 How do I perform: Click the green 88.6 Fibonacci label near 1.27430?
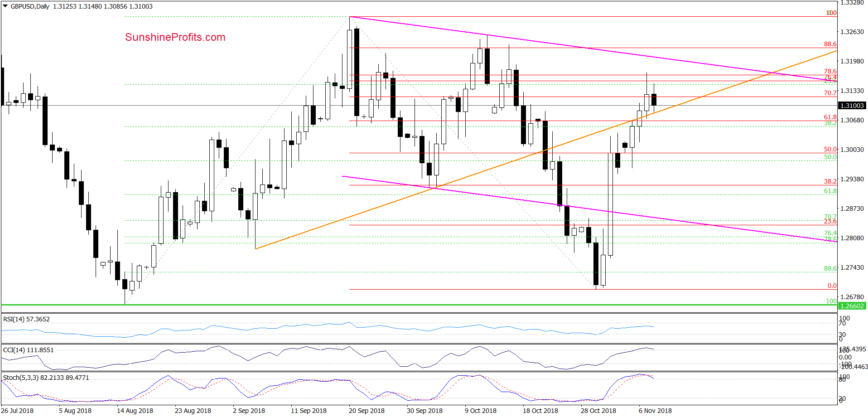830,268
